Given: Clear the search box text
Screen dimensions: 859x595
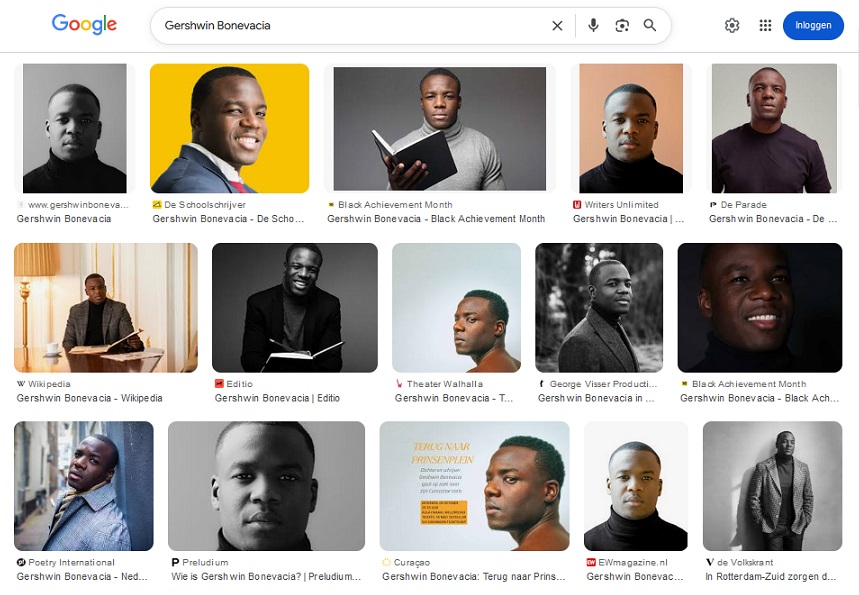Looking at the screenshot, I should click(x=557, y=26).
